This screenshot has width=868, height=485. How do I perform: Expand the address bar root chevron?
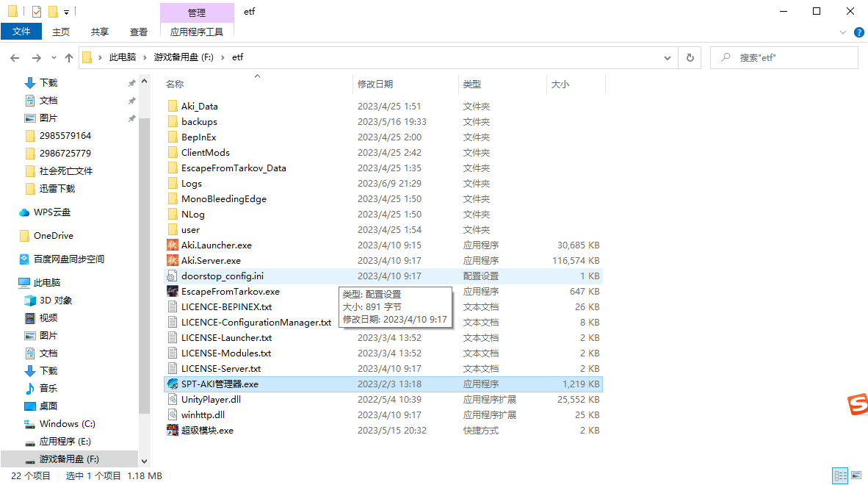[100, 57]
